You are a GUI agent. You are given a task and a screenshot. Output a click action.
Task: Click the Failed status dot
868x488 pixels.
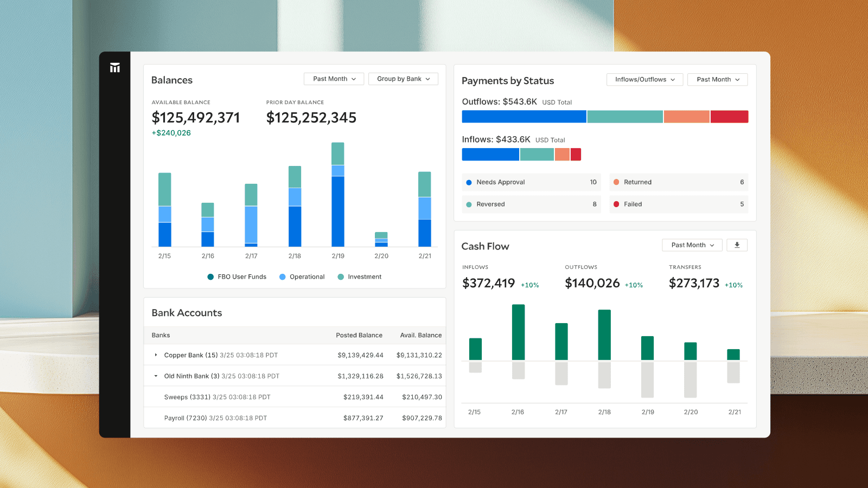click(x=617, y=204)
